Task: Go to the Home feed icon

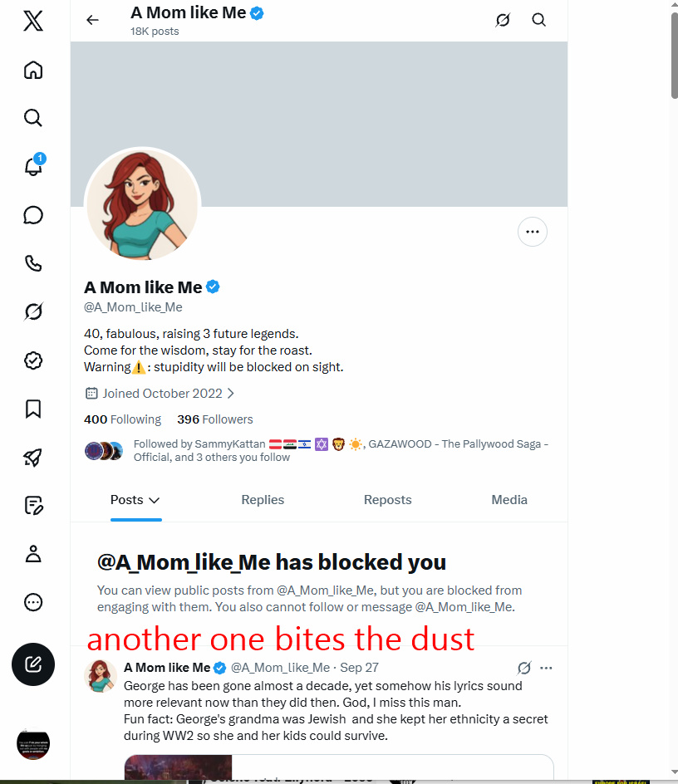Action: [x=33, y=70]
